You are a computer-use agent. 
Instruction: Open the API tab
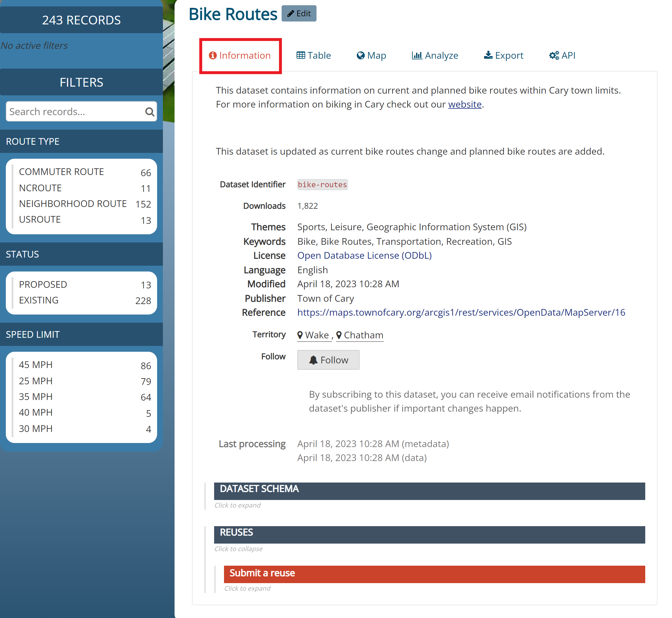point(562,55)
